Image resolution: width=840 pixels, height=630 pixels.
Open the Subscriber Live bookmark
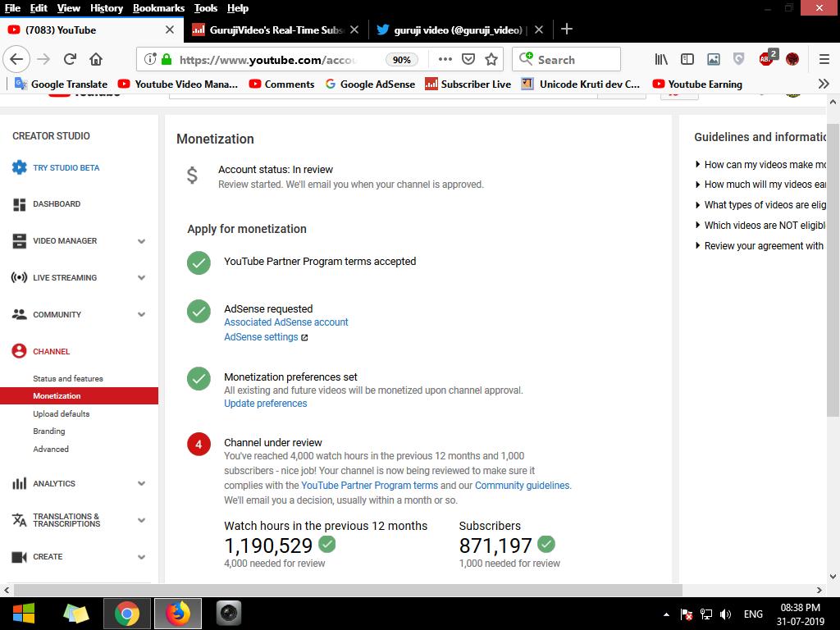(468, 84)
